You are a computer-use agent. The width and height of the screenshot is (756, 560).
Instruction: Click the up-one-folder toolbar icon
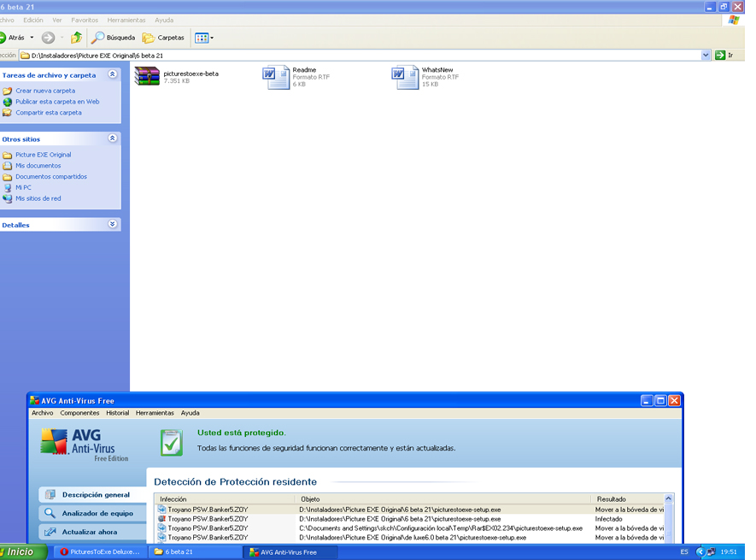[x=77, y=38]
